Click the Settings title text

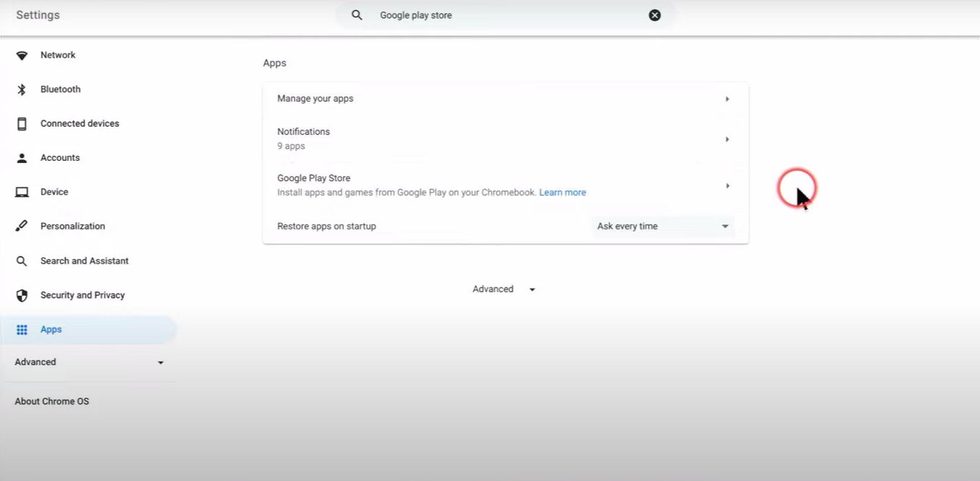[x=37, y=15]
